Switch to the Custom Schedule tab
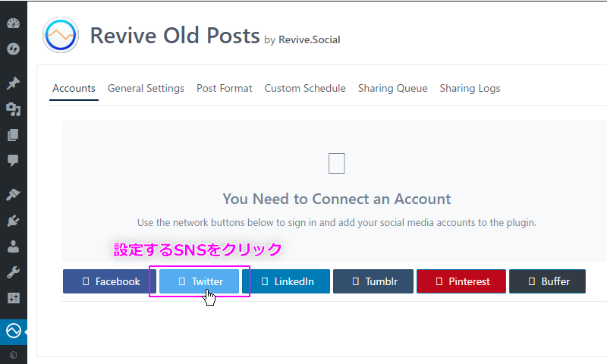This screenshot has height=364, width=607. click(305, 89)
